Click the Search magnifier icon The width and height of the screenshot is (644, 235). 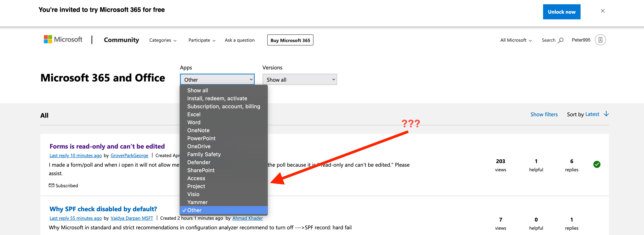click(x=561, y=40)
